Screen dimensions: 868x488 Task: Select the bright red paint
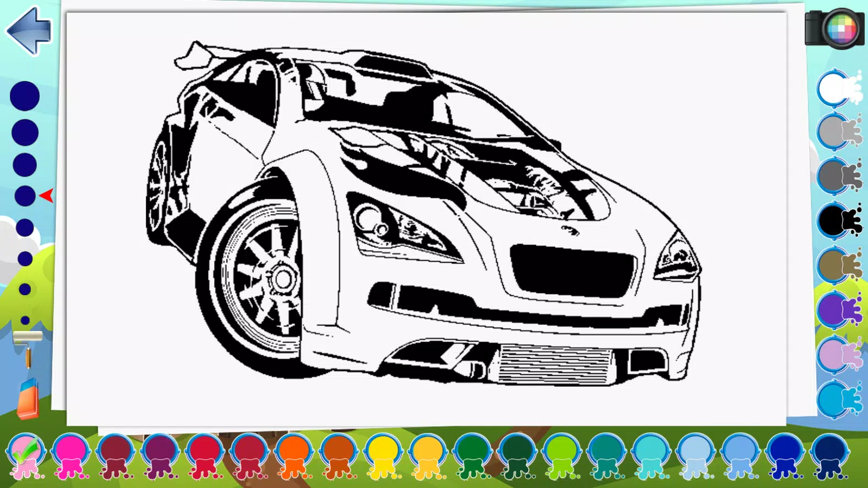204,456
